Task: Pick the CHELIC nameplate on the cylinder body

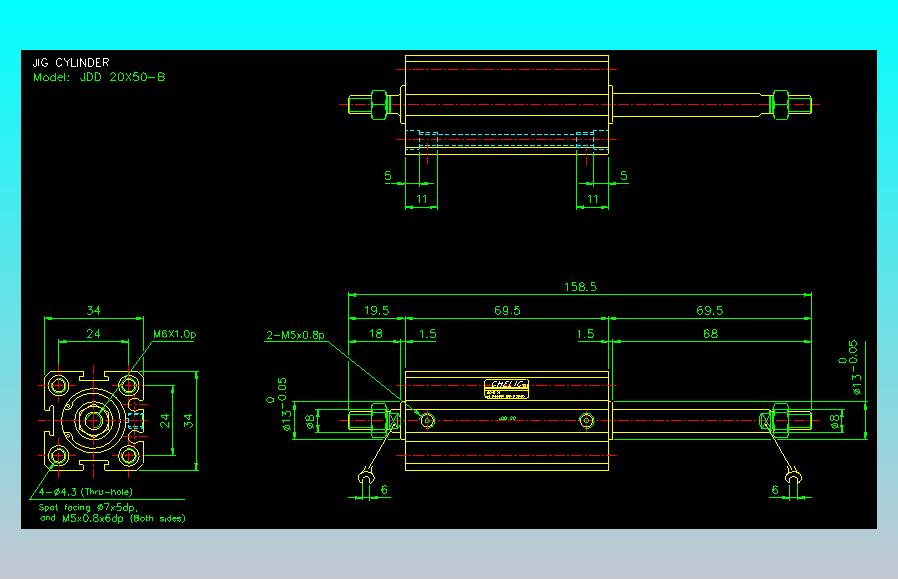Action: [x=506, y=389]
